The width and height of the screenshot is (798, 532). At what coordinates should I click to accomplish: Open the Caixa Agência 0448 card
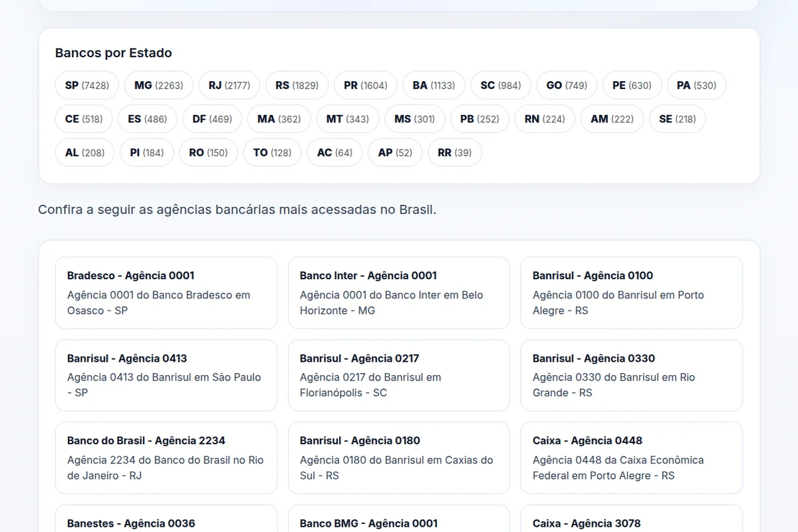pos(632,458)
